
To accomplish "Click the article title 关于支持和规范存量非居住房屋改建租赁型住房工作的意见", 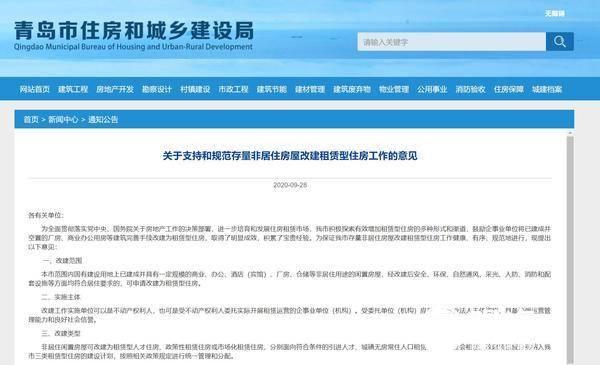I will point(290,156).
